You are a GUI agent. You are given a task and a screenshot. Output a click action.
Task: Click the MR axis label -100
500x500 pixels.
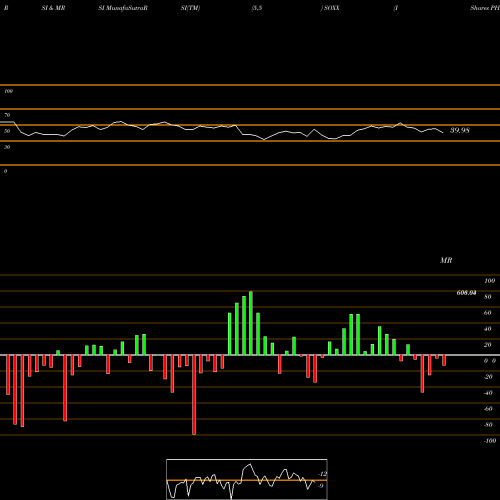(490, 441)
